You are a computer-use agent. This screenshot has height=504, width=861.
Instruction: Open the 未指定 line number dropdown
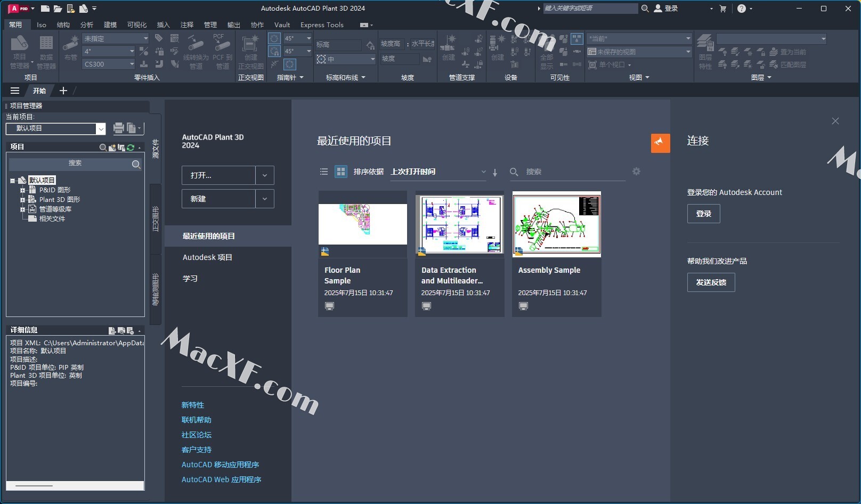click(x=116, y=38)
